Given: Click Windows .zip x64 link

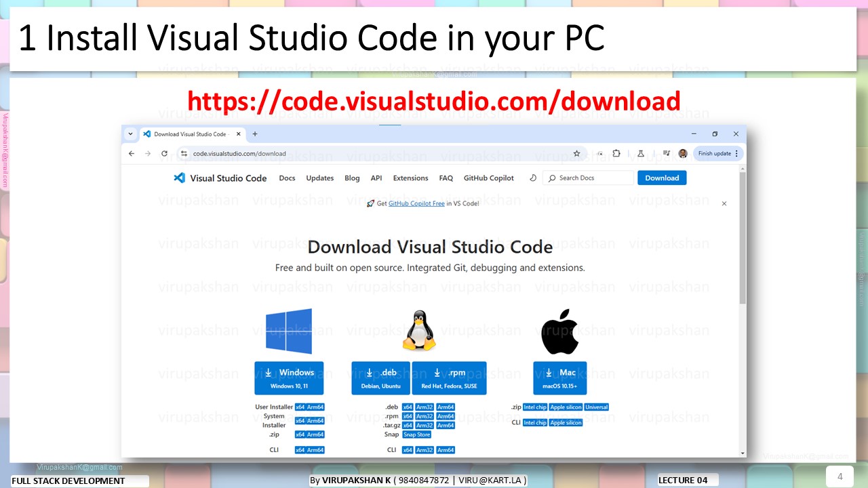Looking at the screenshot, I should click(300, 434).
